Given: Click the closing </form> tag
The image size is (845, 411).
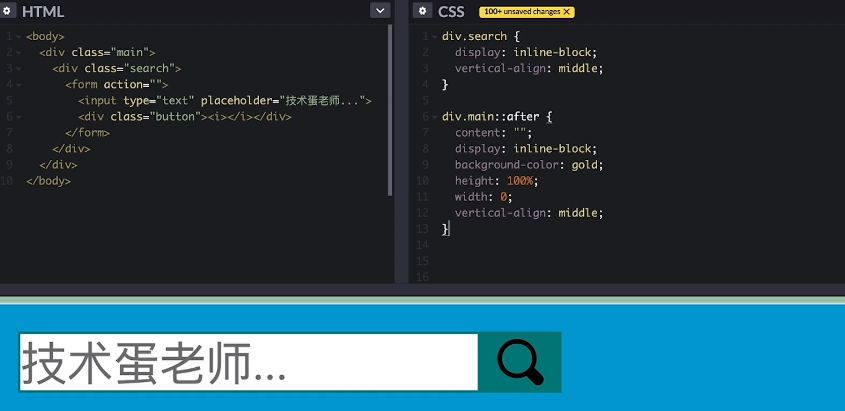Looking at the screenshot, I should (x=87, y=133).
